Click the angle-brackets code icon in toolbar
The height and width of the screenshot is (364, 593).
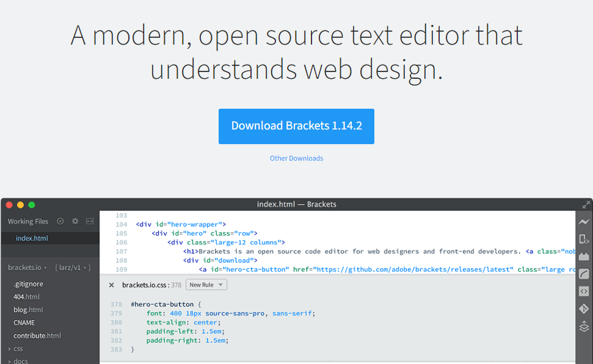point(584,291)
